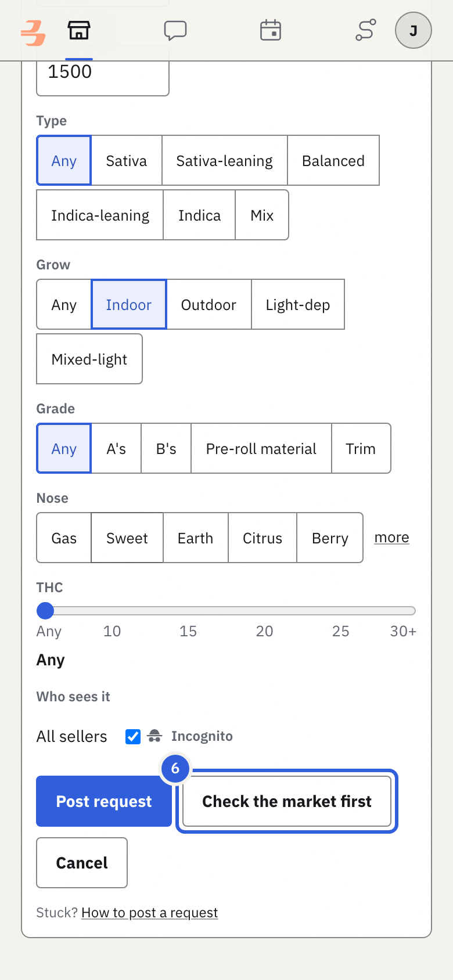Open the route path icon in top bar
The width and height of the screenshot is (453, 980).
[366, 30]
